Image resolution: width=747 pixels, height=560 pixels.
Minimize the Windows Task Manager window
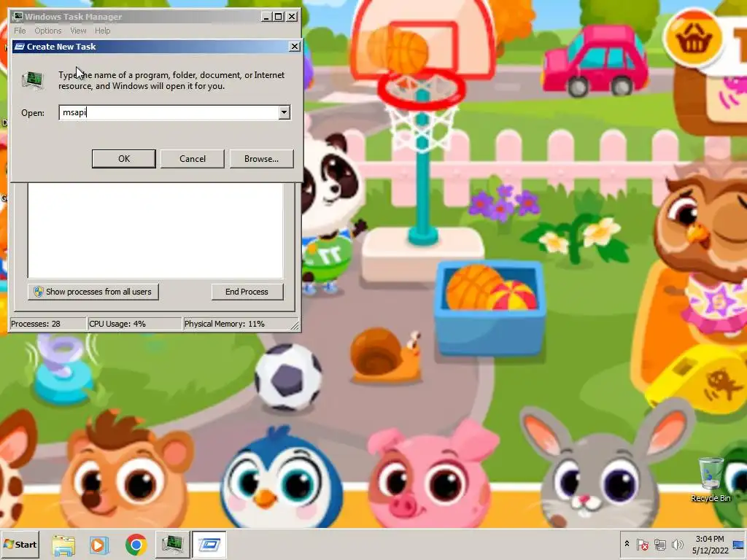(x=267, y=17)
